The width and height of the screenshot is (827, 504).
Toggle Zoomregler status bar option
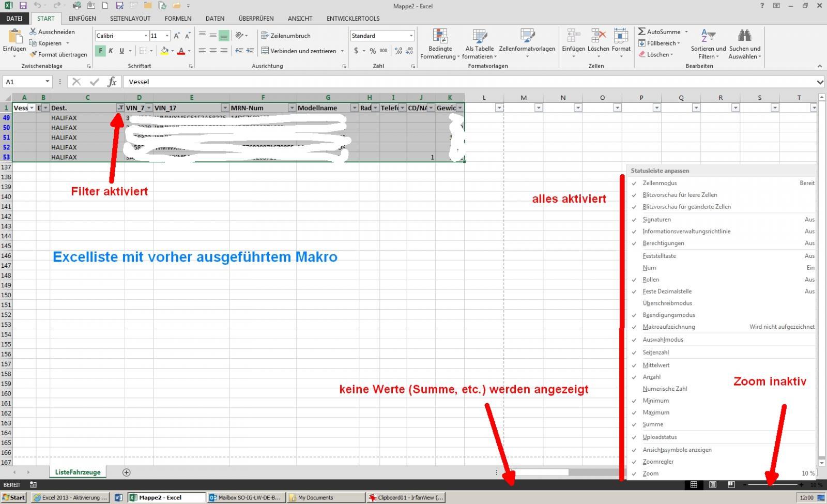(x=722, y=462)
